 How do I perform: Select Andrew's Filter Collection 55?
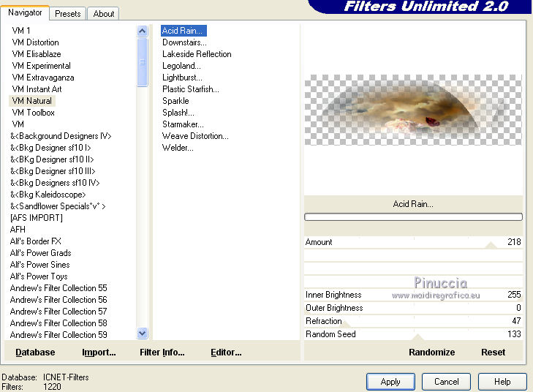pyautogui.click(x=58, y=288)
